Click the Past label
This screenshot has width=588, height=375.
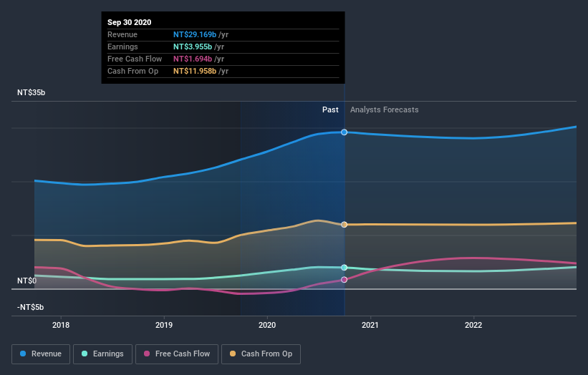330,109
